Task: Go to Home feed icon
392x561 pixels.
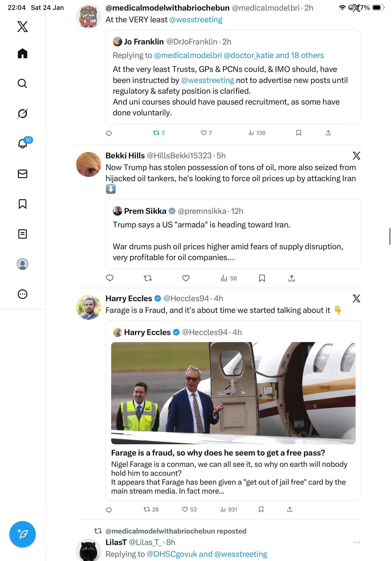Action: [23, 53]
